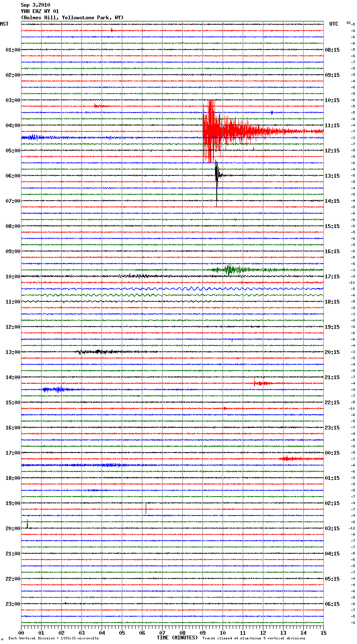357x644 pixels.
Task: Click the date text "Sep 3,2010"
Action: coord(35,5)
